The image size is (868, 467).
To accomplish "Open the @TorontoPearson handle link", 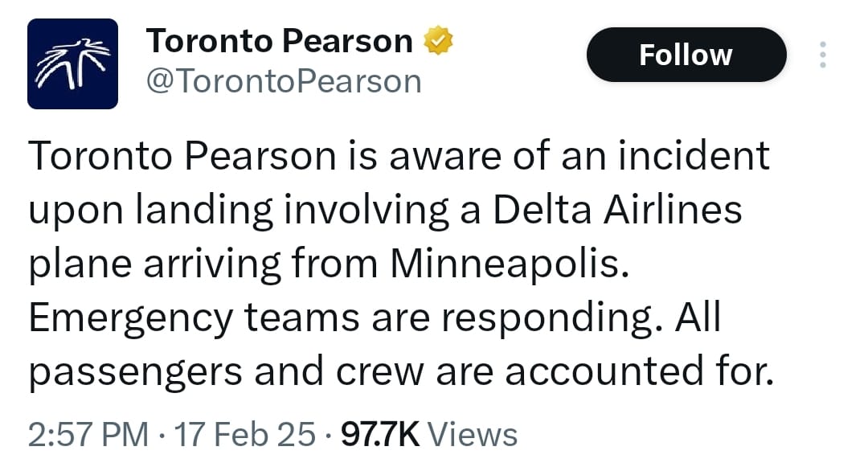I will pos(283,80).
